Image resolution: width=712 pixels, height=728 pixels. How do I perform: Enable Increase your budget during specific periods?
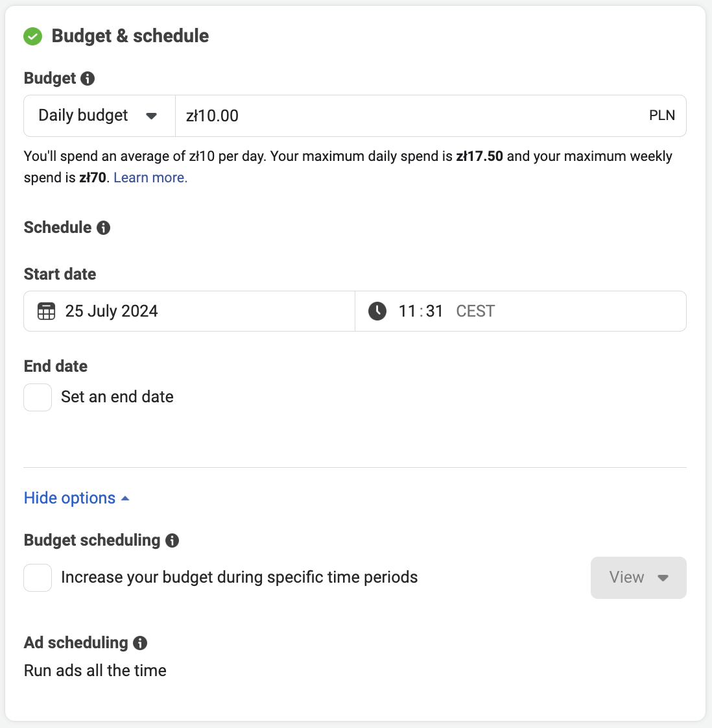[38, 577]
